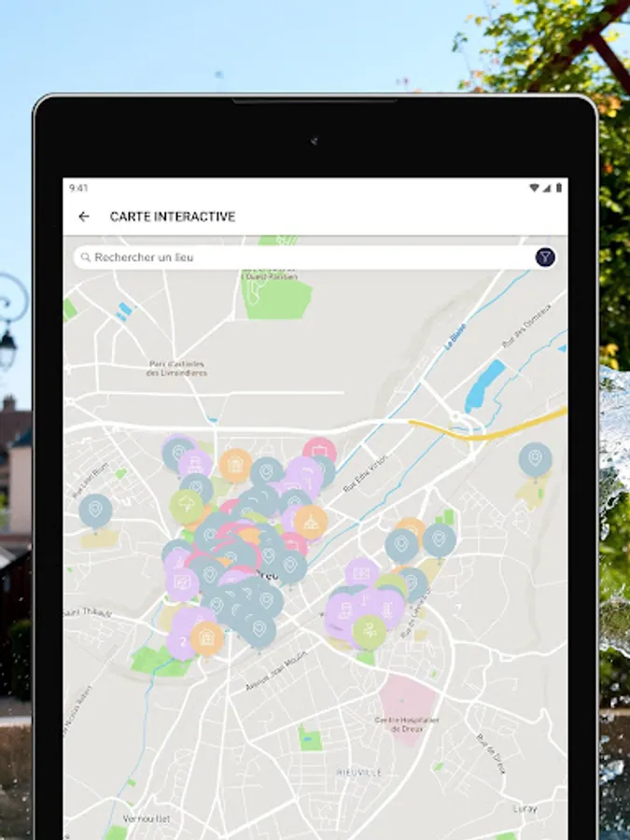Open the map filter funnel button
The image size is (630, 840).
tap(545, 258)
